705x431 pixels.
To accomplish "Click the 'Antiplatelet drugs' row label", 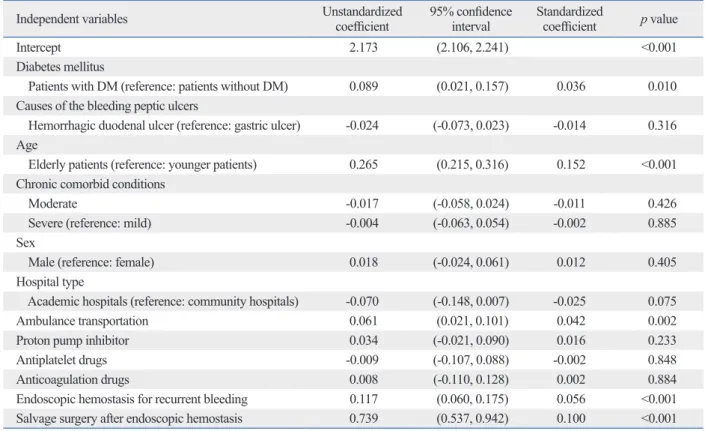I will coord(62,360).
